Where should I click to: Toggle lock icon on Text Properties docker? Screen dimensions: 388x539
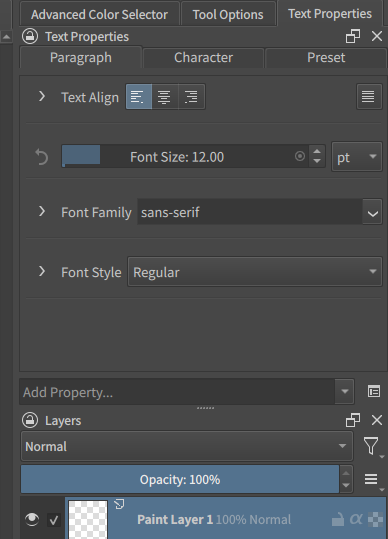point(30,36)
